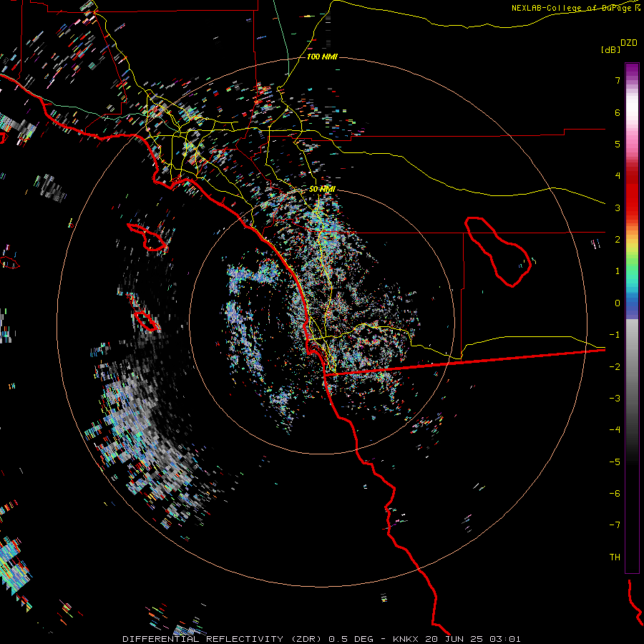
Task: Click the 6 value on color scale
Action: [x=618, y=112]
